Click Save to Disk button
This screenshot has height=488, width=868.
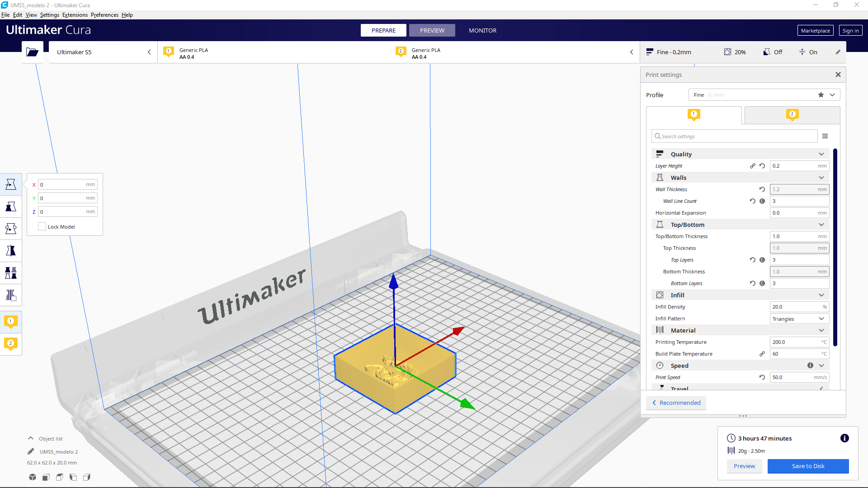click(808, 466)
